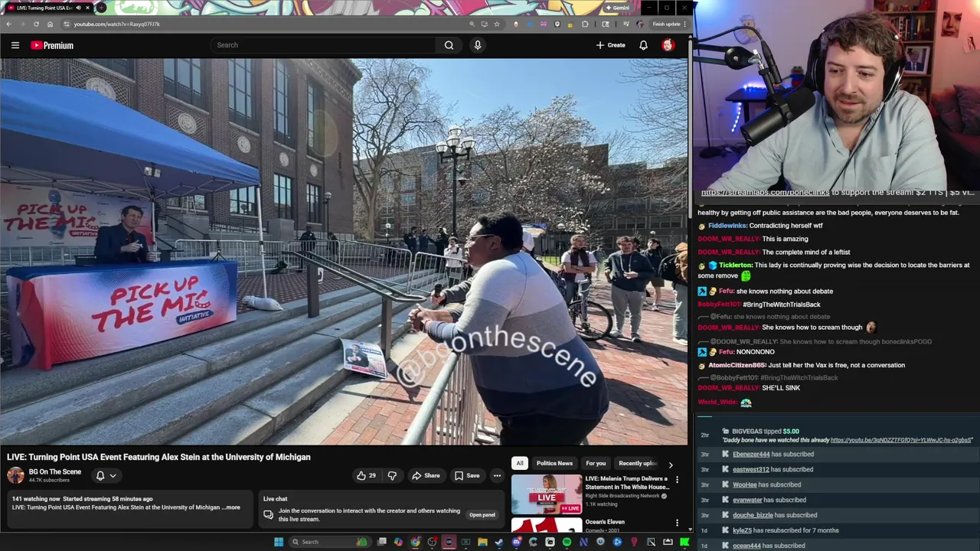Viewport: 980px width, 551px height.
Task: Open File Explorer folder in taskbar
Action: (482, 542)
